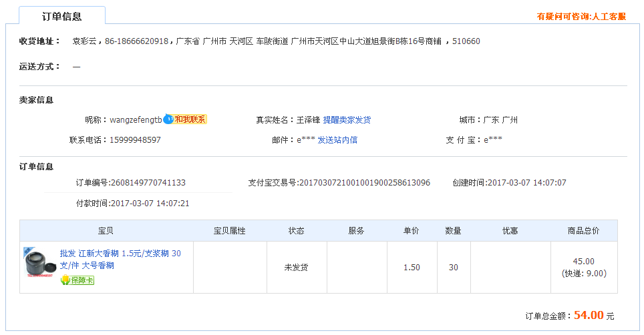Switch to the 订单信息 tab
The width and height of the screenshot is (644, 335).
coord(61,17)
